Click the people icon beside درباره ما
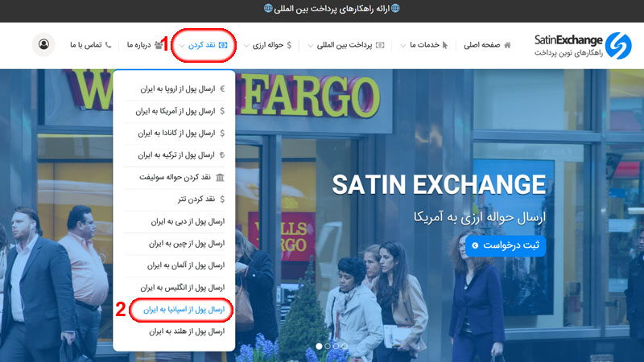This screenshot has height=362, width=644. 159,45
